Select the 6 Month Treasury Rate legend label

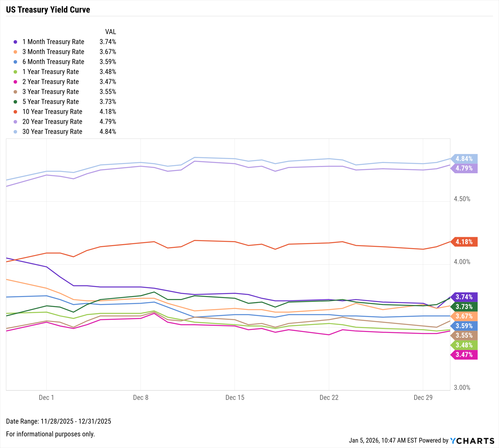click(x=53, y=62)
